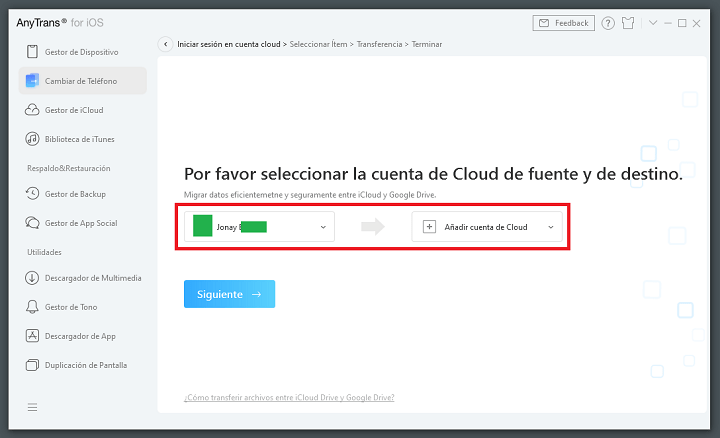The width and height of the screenshot is (720, 438).
Task: Click the arrow on the Siguiente button
Action: (x=257, y=294)
